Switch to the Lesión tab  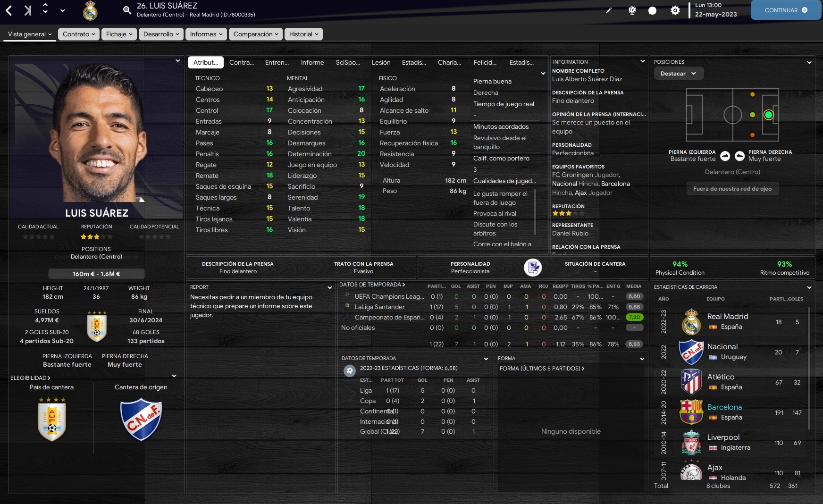[x=381, y=62]
